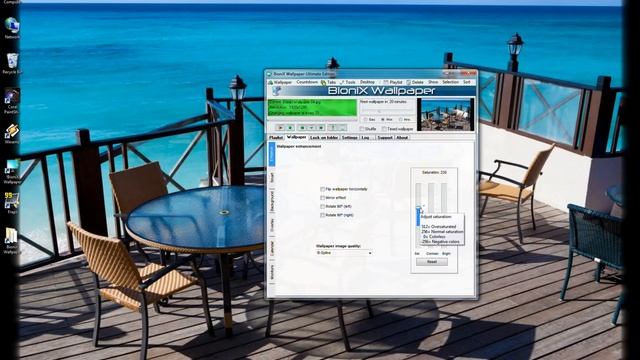Open the Delete menu
The image size is (640, 360).
click(415, 82)
